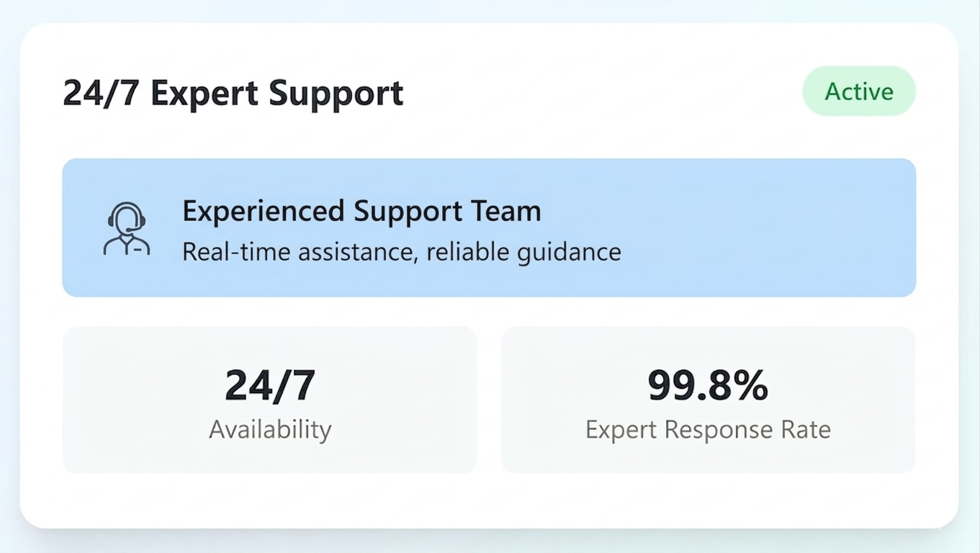This screenshot has height=553, width=980.
Task: Click the Real-time assistance subtitle link
Action: pyautogui.click(x=401, y=252)
